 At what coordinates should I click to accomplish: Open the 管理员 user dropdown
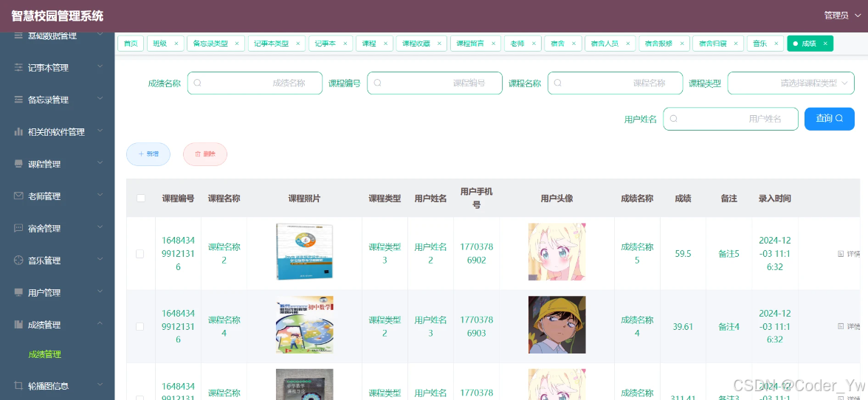(x=843, y=15)
